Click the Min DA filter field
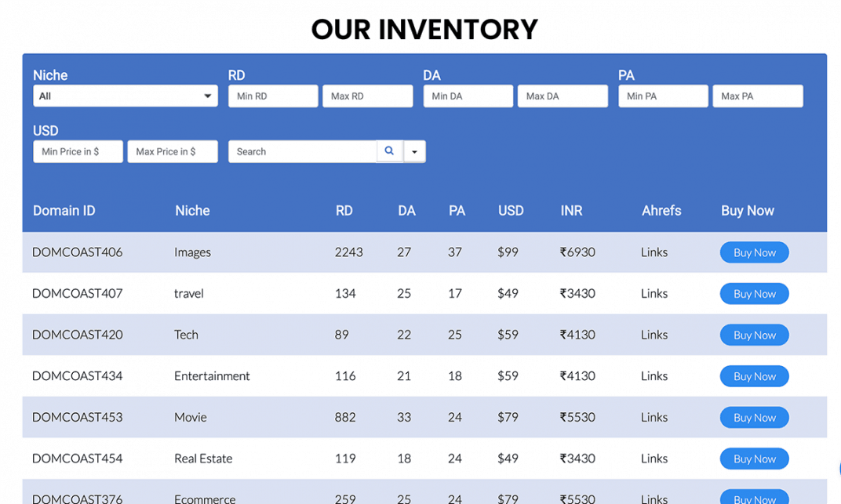The image size is (841, 504). point(468,96)
